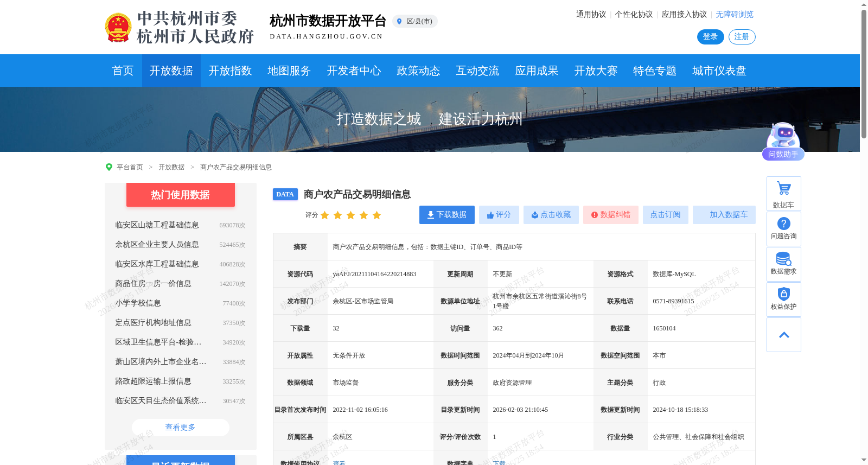Click the breadcrumb location pin icon
This screenshot has width=868, height=465.
pyautogui.click(x=109, y=167)
